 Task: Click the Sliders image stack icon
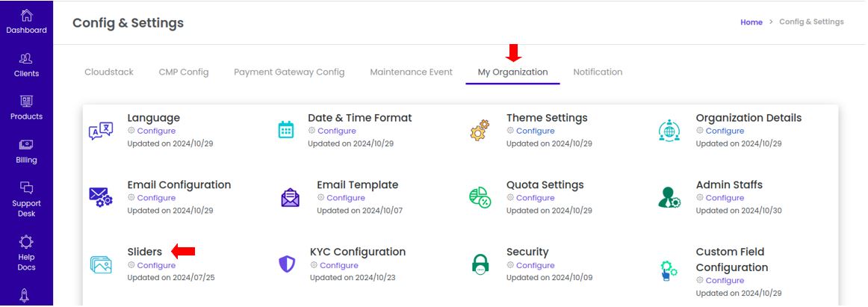(x=101, y=264)
